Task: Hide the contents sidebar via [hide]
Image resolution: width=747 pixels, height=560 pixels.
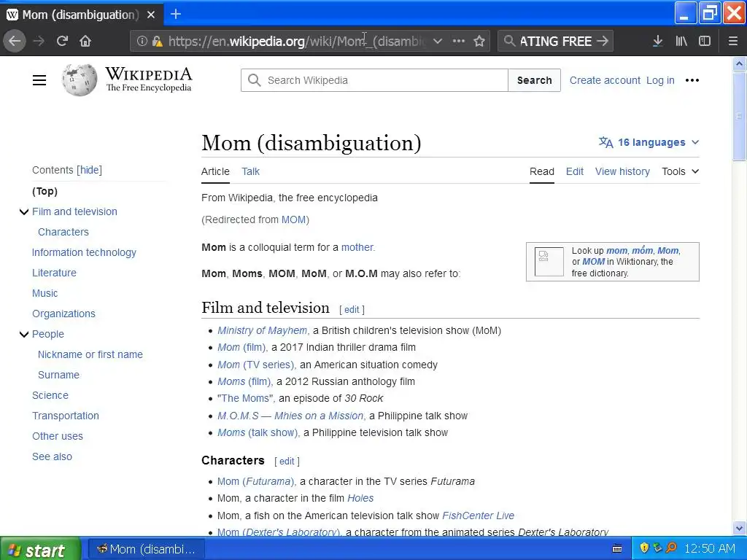Action: tap(90, 170)
